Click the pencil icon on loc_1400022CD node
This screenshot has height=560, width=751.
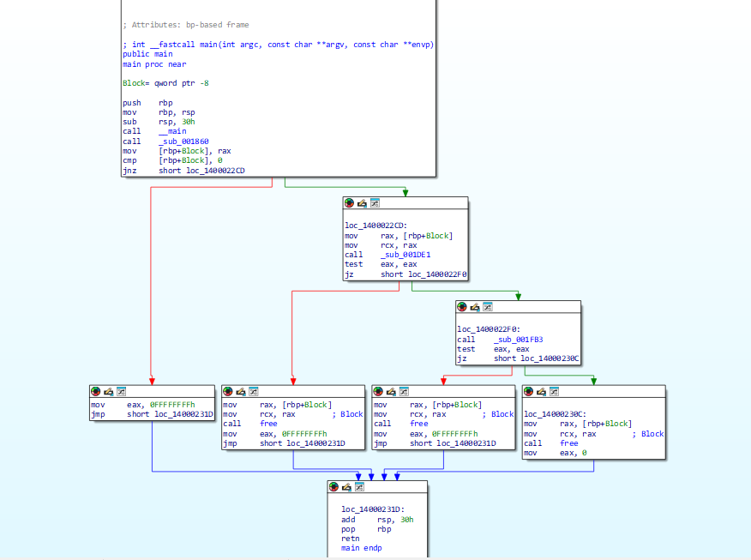tap(362, 203)
